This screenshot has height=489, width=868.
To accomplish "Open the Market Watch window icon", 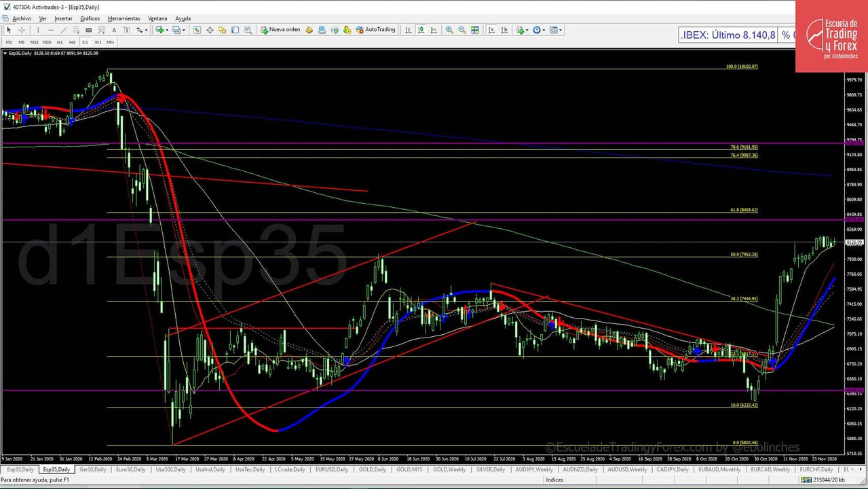I will click(197, 30).
